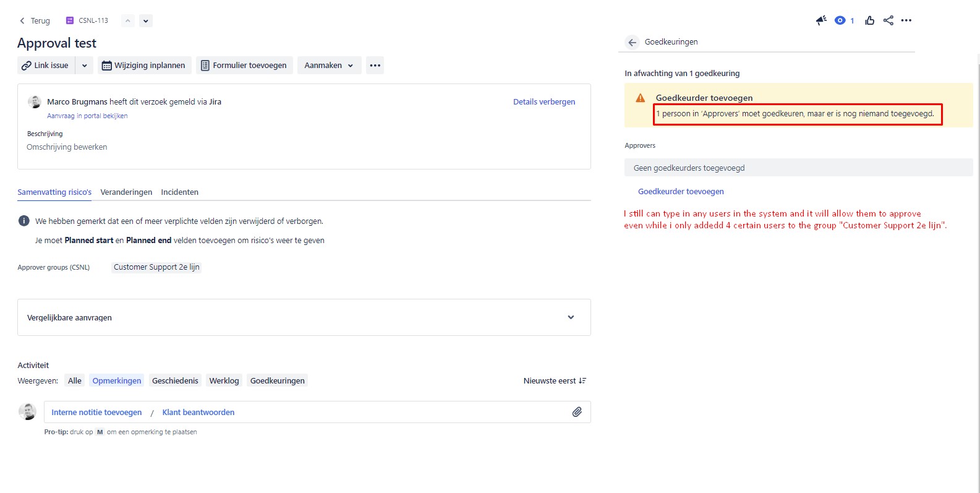Click Marco Brugmans reporter avatar
Image resolution: width=980 pixels, height=493 pixels.
[x=35, y=102]
